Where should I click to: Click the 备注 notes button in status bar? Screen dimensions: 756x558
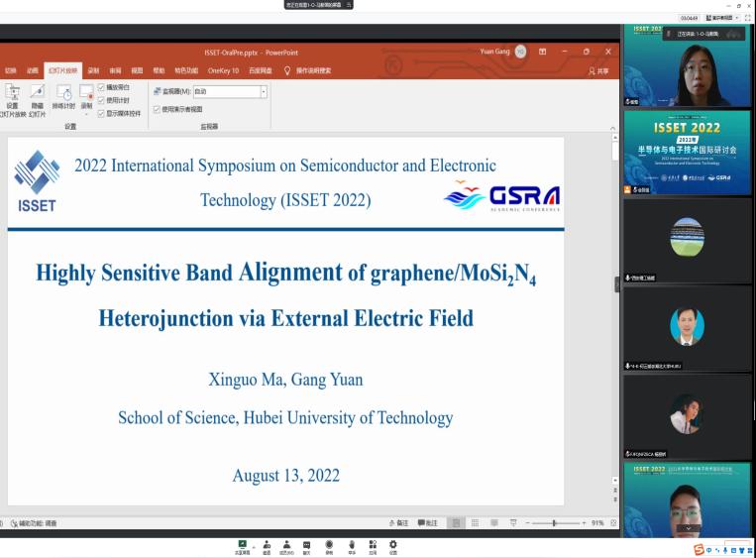401,522
